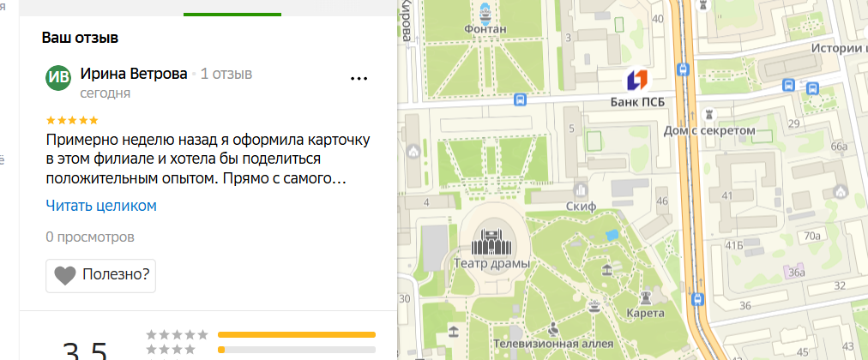868x360 pixels.
Task: Click the сегодня review date
Action: point(105,93)
